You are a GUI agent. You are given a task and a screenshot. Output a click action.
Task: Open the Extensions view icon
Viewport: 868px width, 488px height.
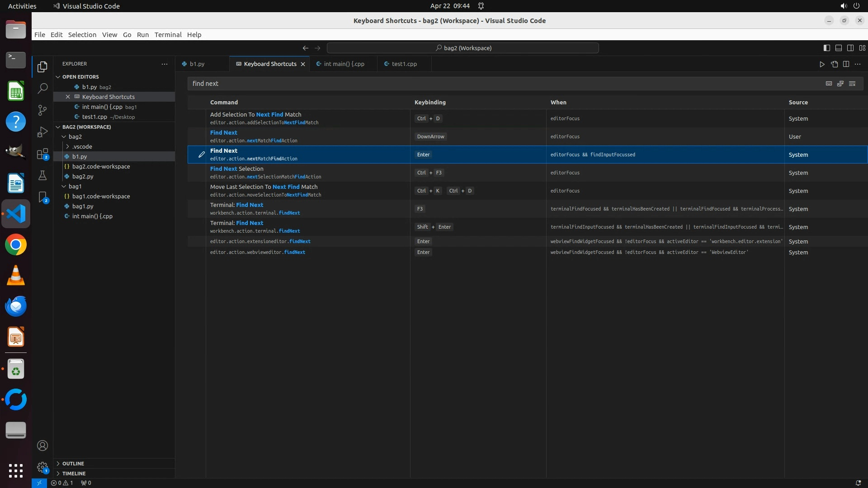pyautogui.click(x=42, y=154)
